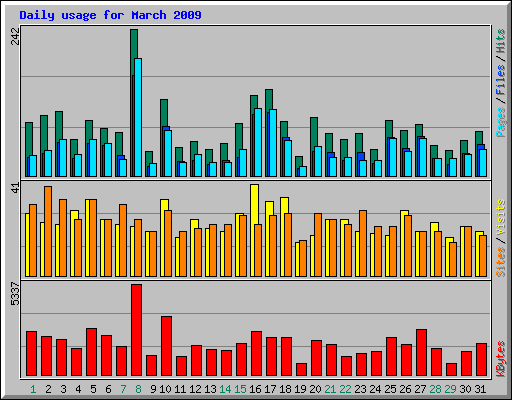Screen dimensions: 512x400
Task: Click day '24' on the x-axis
Action: 375,389
